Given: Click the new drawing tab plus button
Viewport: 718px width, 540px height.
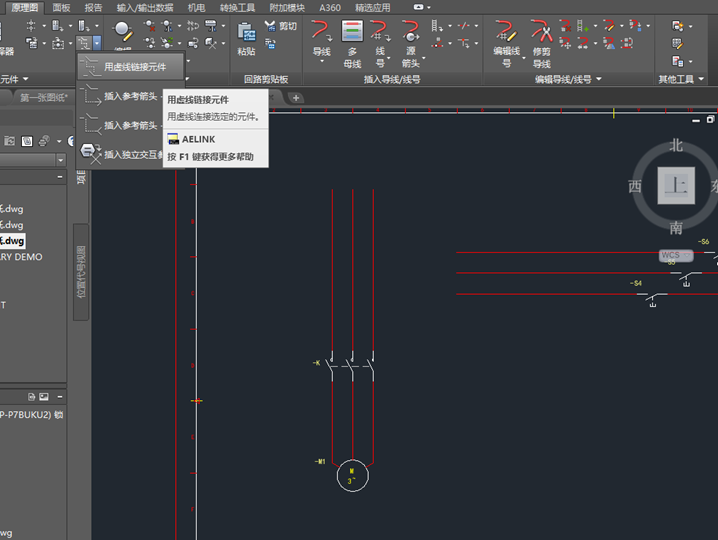Looking at the screenshot, I should pyautogui.click(x=296, y=97).
